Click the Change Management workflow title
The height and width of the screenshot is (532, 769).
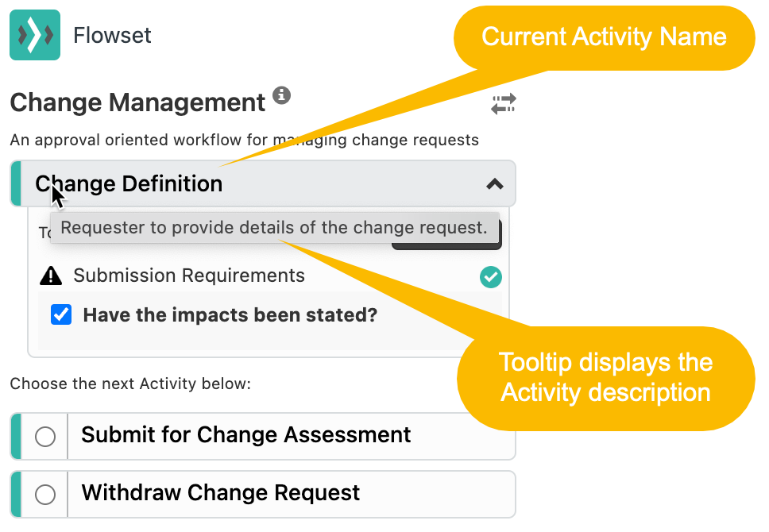point(137,102)
